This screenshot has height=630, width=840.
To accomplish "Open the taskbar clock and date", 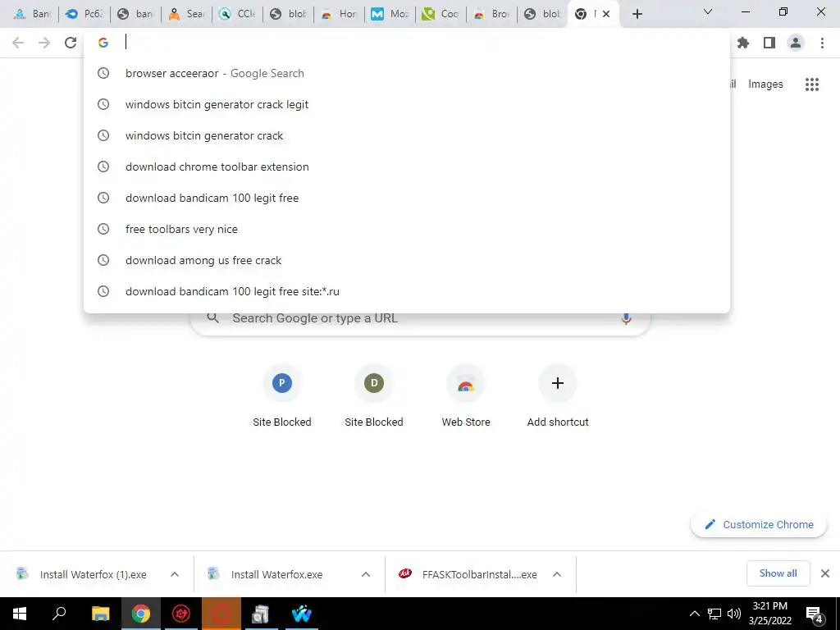I will tap(769, 614).
